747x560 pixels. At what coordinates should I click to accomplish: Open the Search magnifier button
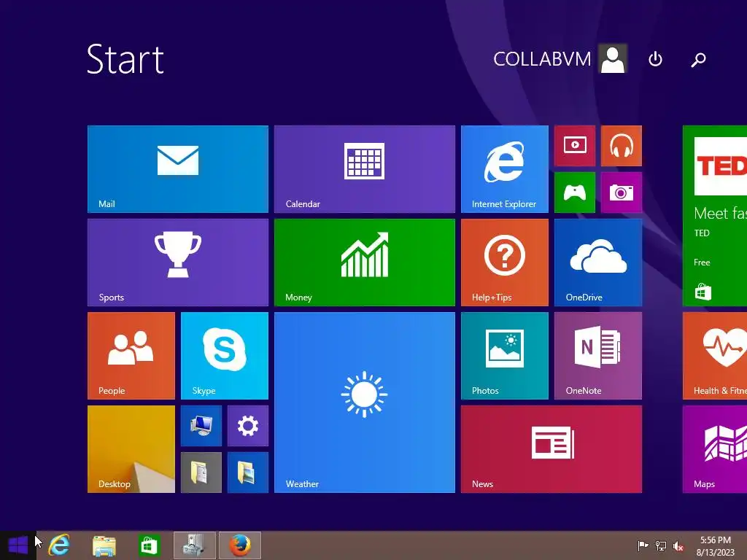click(698, 60)
